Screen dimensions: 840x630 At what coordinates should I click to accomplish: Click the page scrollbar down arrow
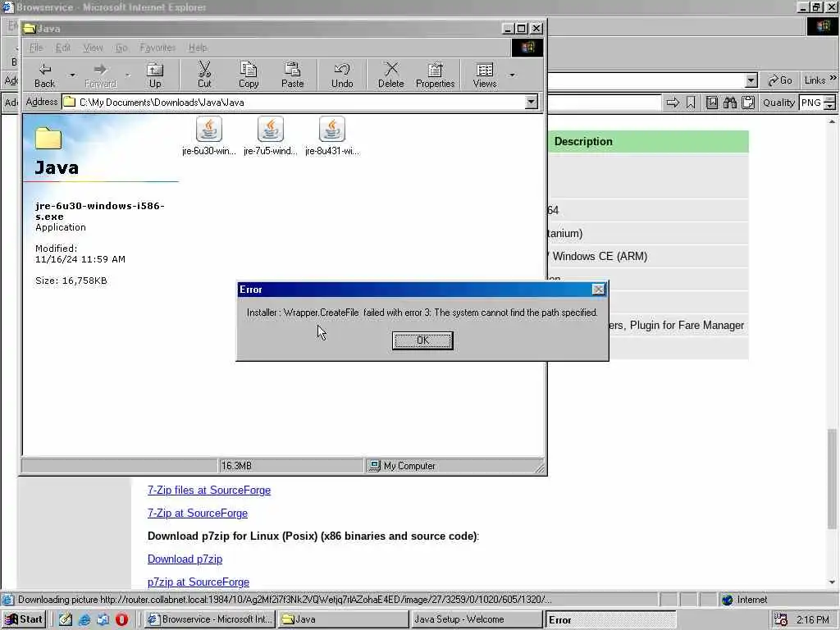(832, 582)
